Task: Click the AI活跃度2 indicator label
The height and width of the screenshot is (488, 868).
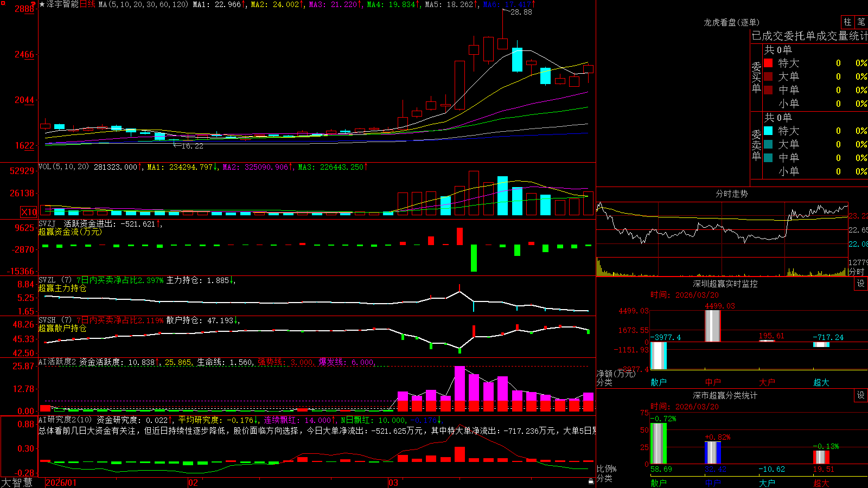Action: tap(58, 362)
